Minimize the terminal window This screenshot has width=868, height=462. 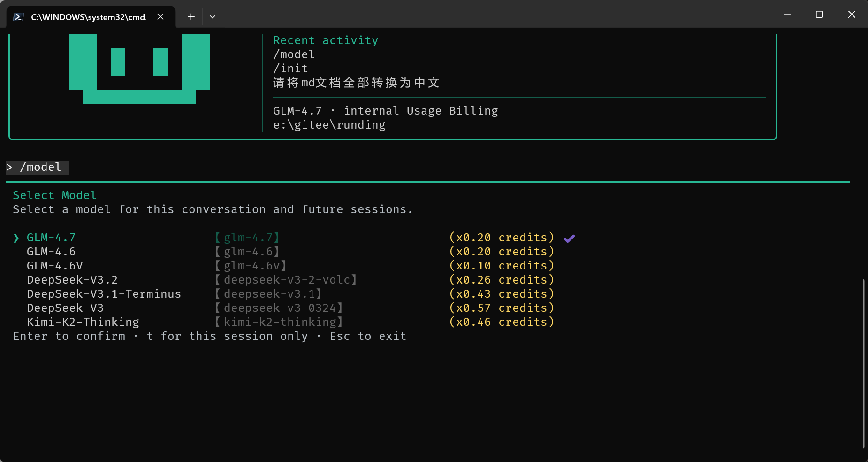pyautogui.click(x=787, y=15)
